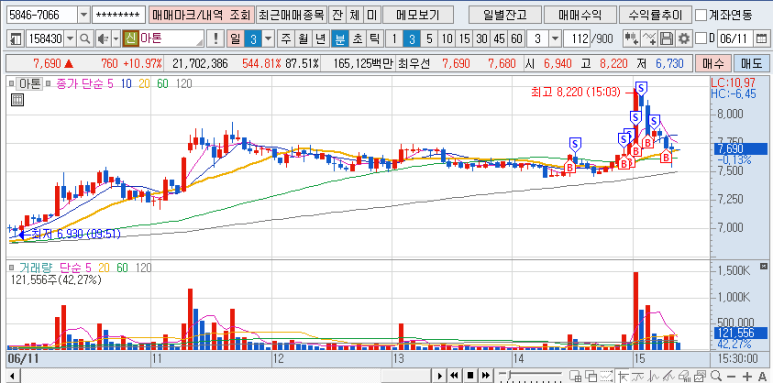The width and height of the screenshot is (773, 383).
Task: Open chart settings gear icon
Action: [684, 38]
